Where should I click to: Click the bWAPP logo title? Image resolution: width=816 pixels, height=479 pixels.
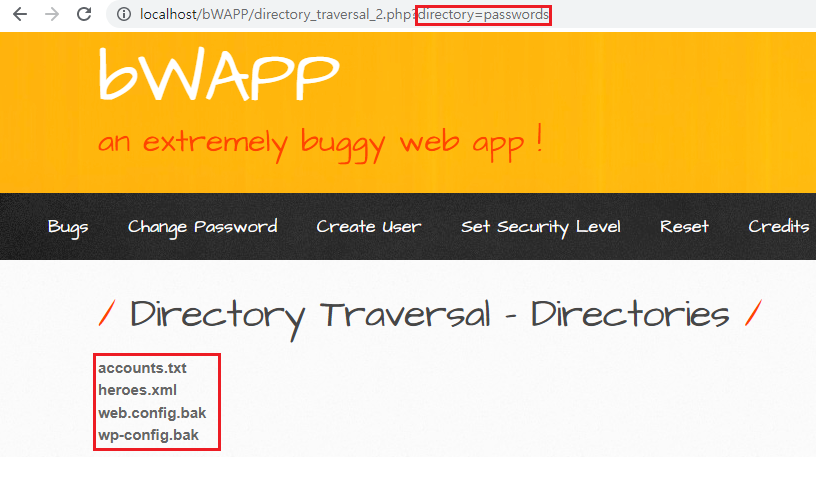pyautogui.click(x=219, y=74)
